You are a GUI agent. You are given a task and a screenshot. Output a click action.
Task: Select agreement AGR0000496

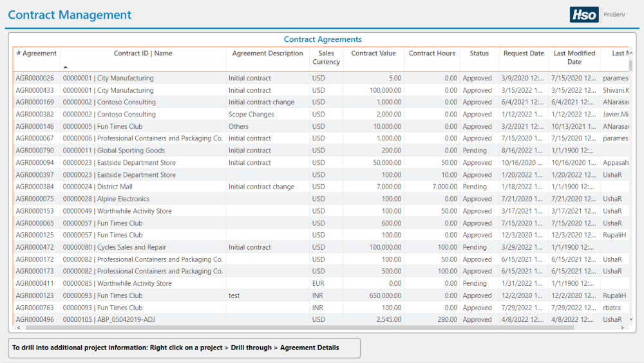35,319
